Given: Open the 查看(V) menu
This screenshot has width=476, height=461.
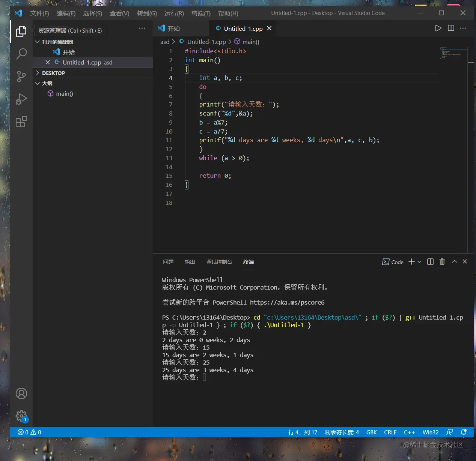Looking at the screenshot, I should (x=119, y=14).
